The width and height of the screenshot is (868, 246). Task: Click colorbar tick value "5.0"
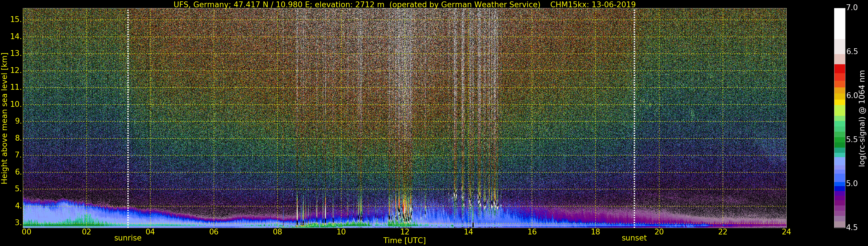coord(852,183)
